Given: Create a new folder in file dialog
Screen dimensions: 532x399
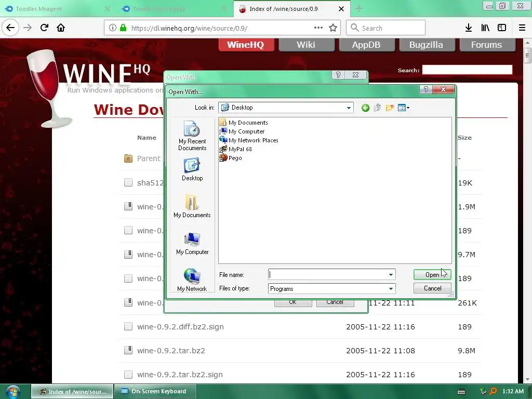Looking at the screenshot, I should tap(390, 108).
